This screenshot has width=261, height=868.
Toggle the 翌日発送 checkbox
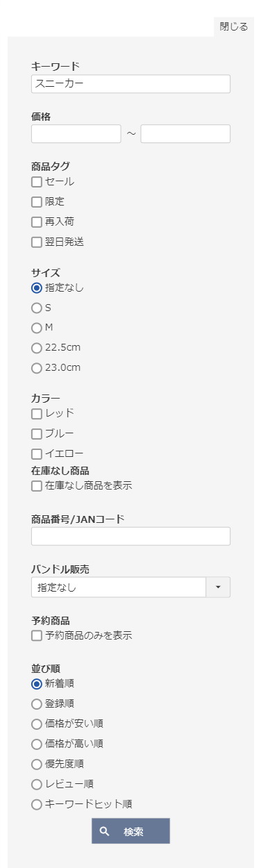click(37, 242)
